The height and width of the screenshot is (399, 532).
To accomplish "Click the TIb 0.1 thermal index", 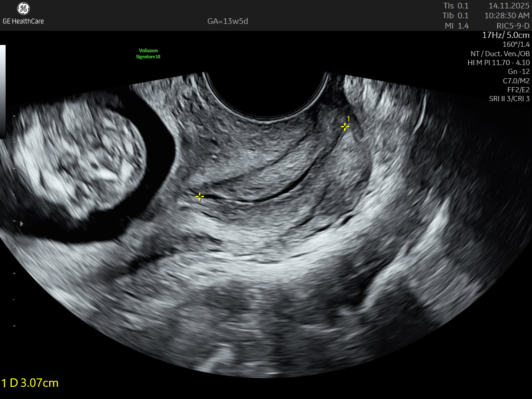I will click(x=456, y=16).
